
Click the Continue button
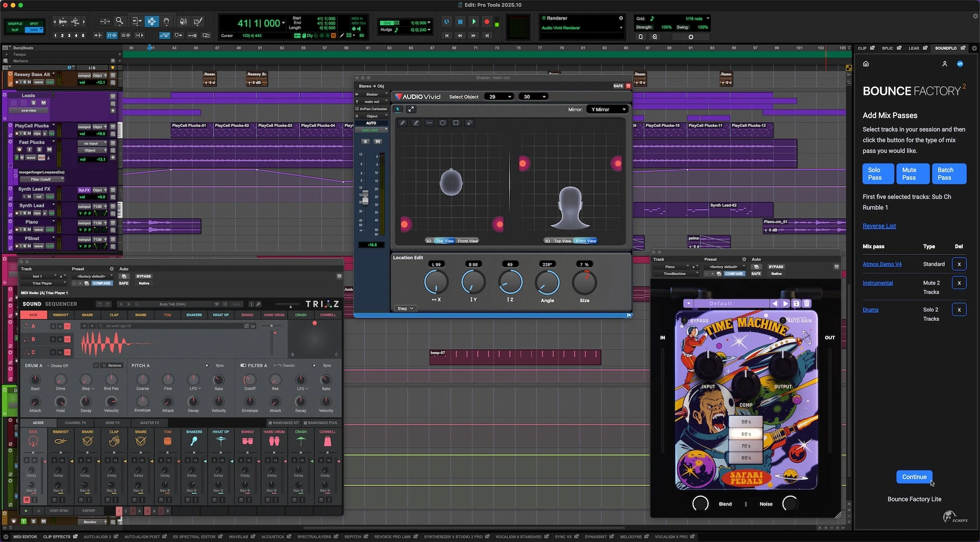[x=914, y=477]
